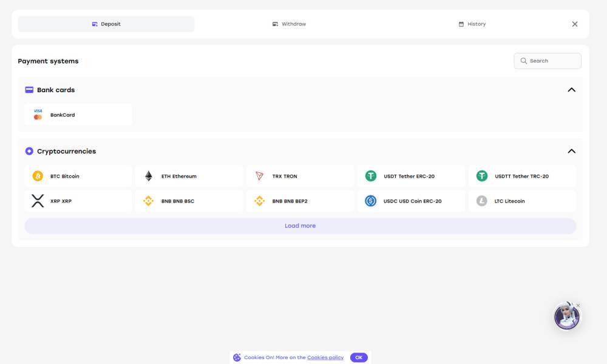Click the Bitcoin orange coin icon
Viewport: 607px width, 364px height.
[x=38, y=176]
